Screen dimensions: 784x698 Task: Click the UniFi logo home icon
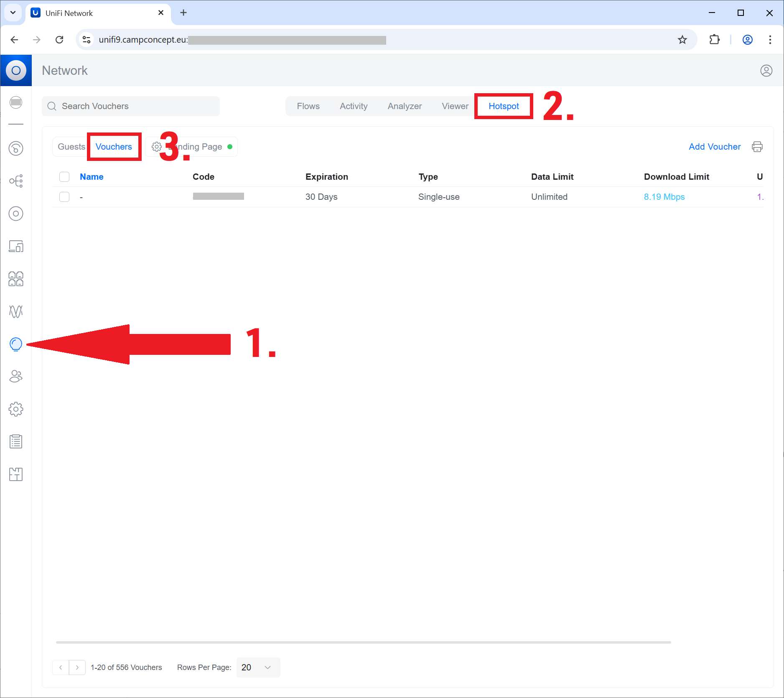(16, 71)
